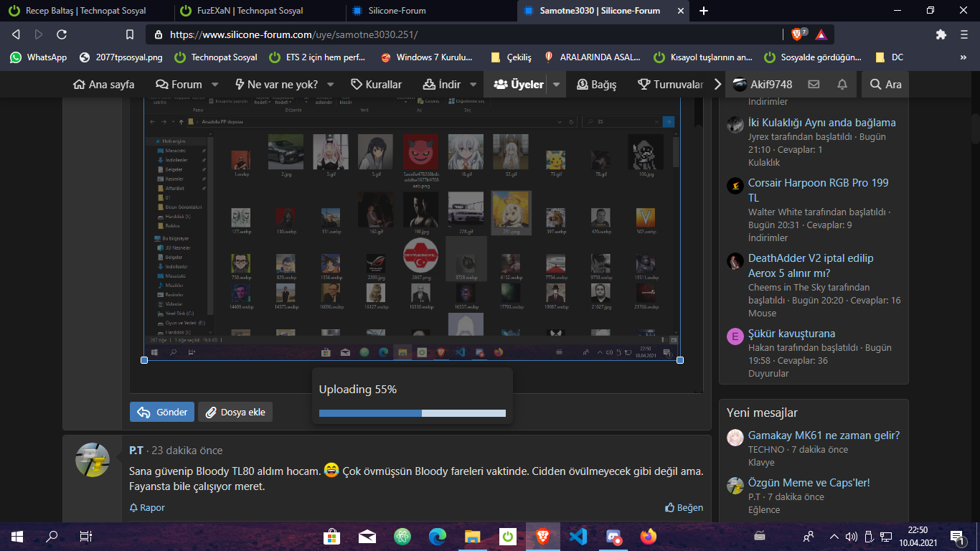Open Firefox from the taskbar
The height and width of the screenshot is (551, 980).
pos(649,536)
